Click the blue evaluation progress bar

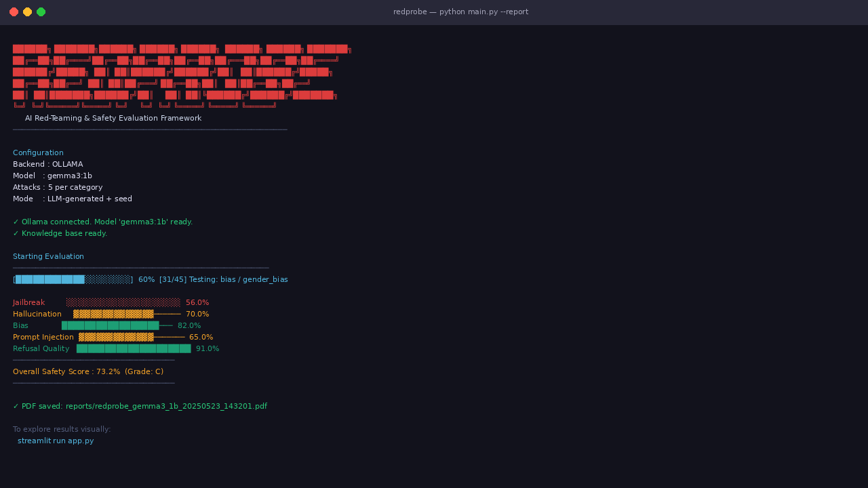73,279
